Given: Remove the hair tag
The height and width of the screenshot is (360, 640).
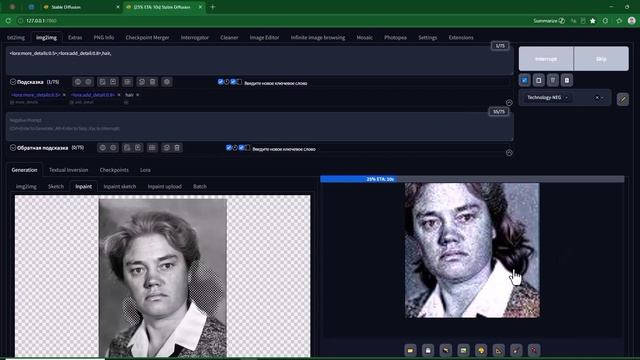Looking at the screenshot, I should pyautogui.click(x=138, y=95).
